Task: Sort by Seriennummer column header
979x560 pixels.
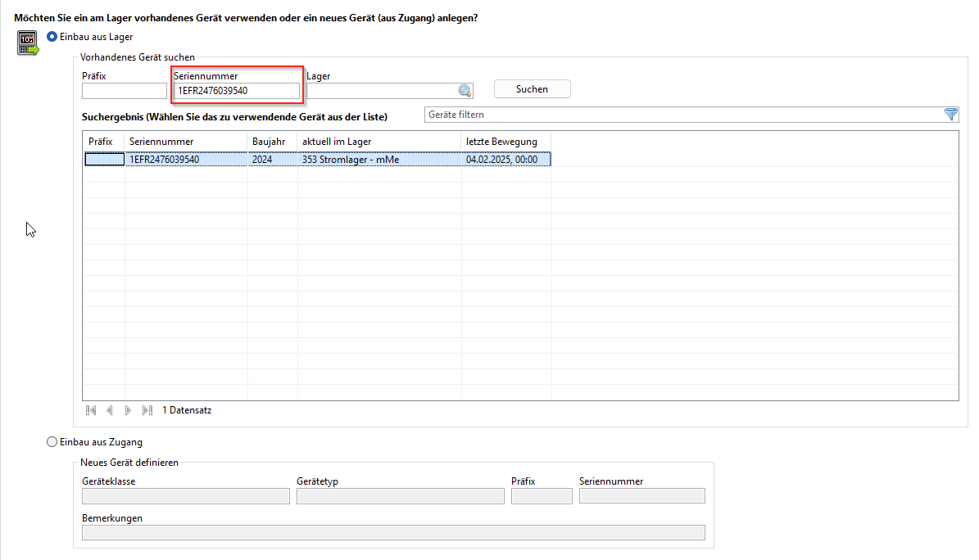Action: (185, 142)
